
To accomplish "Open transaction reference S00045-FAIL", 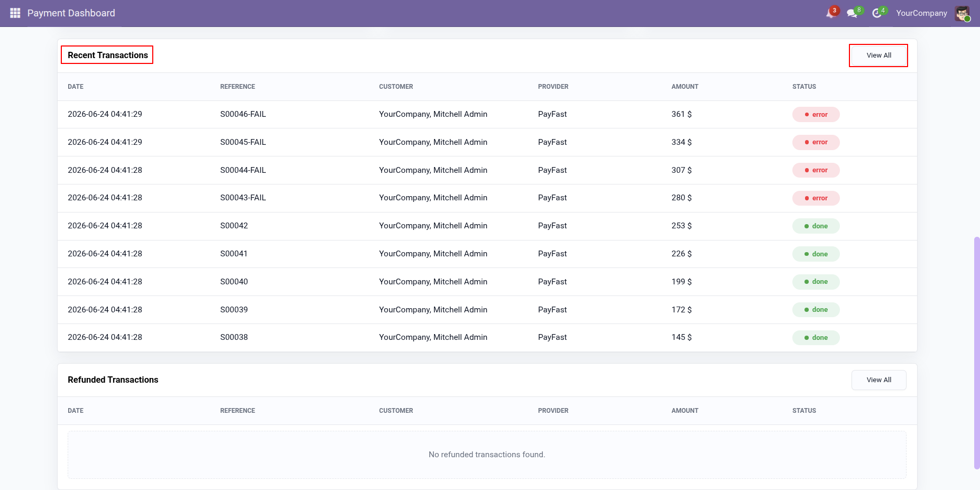I will pos(243,142).
